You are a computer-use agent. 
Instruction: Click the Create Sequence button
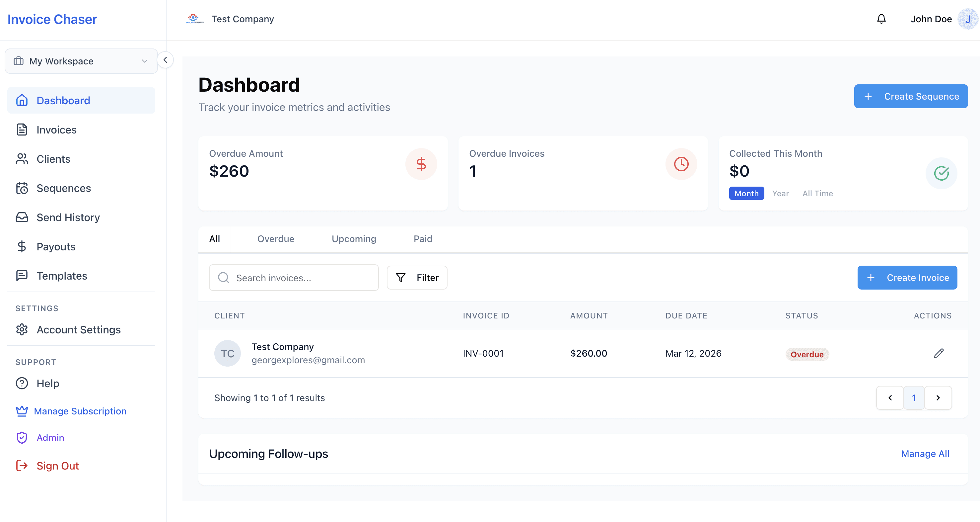tap(911, 96)
